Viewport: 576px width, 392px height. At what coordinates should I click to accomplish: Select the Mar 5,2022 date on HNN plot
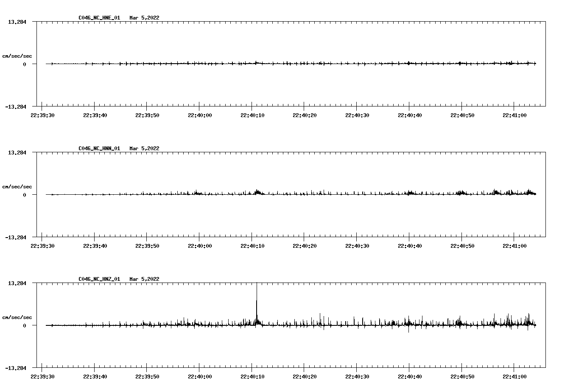(145, 148)
